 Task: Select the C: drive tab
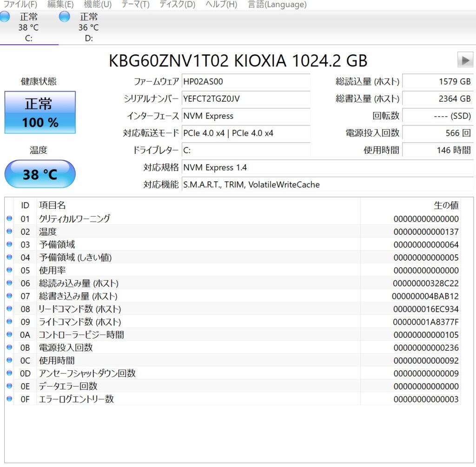[28, 27]
